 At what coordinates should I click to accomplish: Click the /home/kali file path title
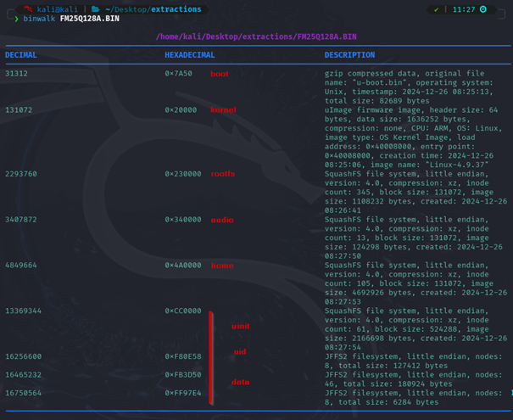click(254, 37)
